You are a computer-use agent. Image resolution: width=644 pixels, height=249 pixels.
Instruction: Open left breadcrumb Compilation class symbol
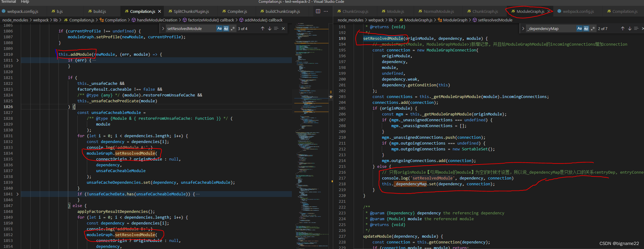[x=116, y=20]
